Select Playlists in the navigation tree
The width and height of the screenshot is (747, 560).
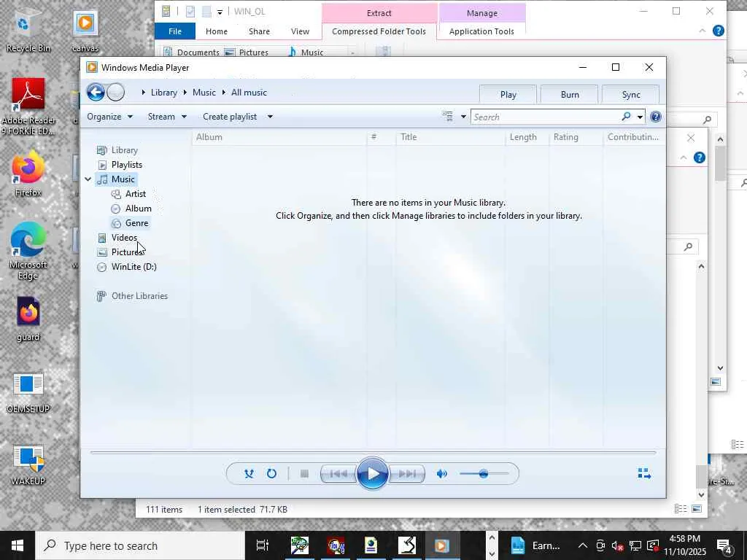(127, 165)
